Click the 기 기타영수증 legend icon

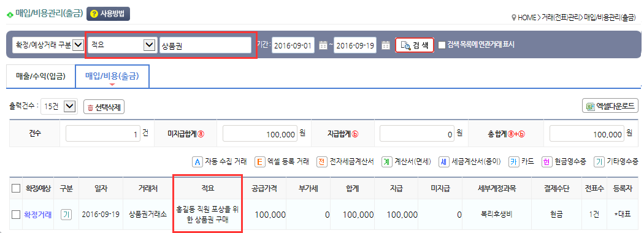(x=599, y=161)
